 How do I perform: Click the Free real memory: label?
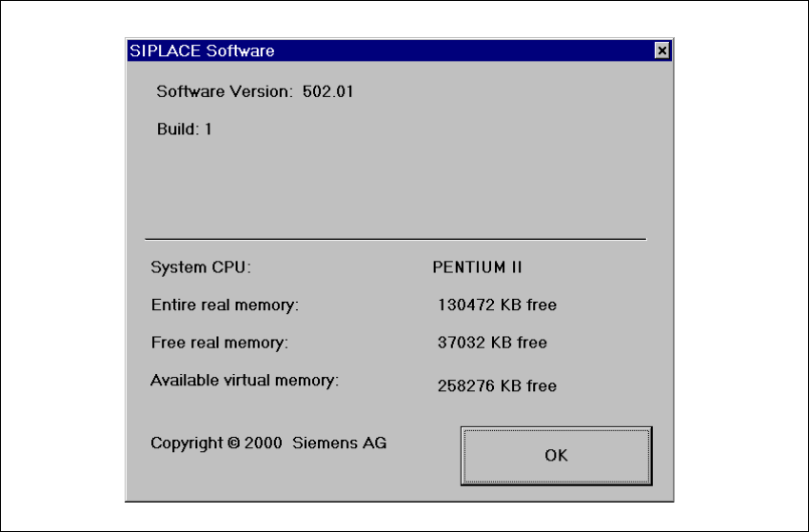pyautogui.click(x=220, y=343)
